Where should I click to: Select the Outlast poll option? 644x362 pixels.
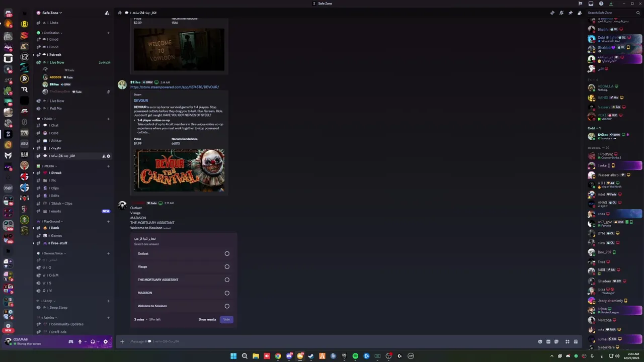[183, 253]
